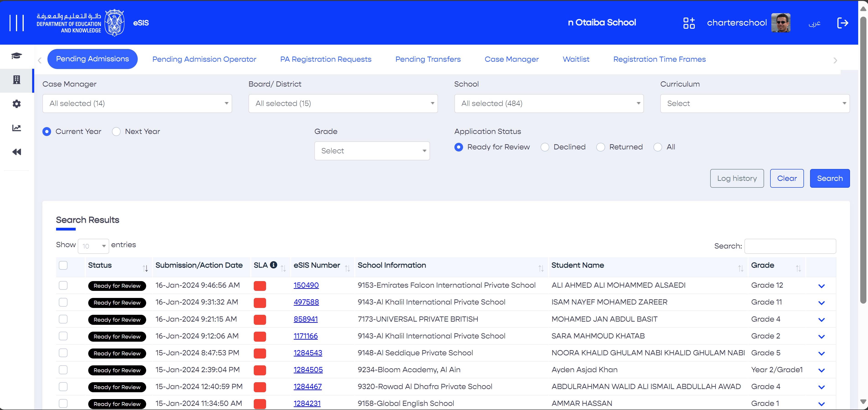Expand row for ISAM NAYEF MOHAMED ZAREER

click(821, 303)
